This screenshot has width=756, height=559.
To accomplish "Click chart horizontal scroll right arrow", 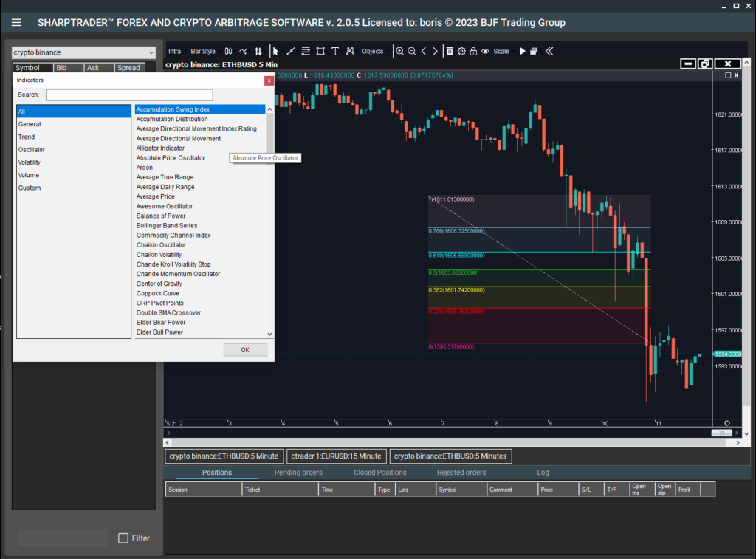I will coord(738,442).
